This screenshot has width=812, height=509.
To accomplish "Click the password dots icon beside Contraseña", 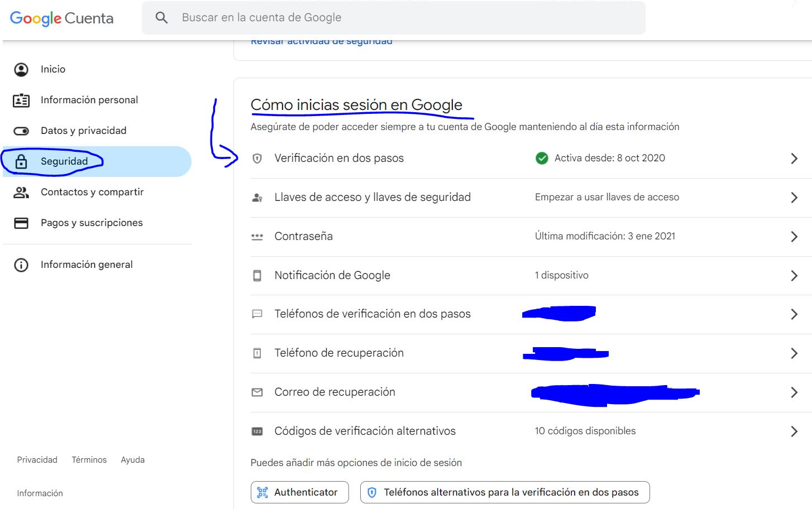I will click(257, 237).
